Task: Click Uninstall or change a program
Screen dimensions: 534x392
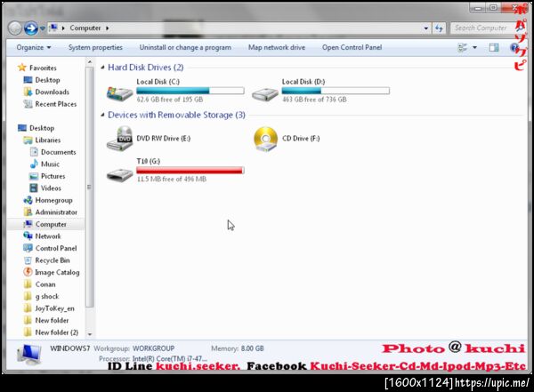Action: [x=185, y=48]
